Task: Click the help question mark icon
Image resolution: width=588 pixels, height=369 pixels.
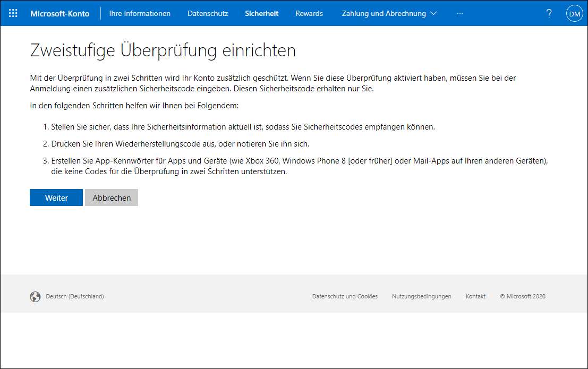Action: pyautogui.click(x=549, y=13)
